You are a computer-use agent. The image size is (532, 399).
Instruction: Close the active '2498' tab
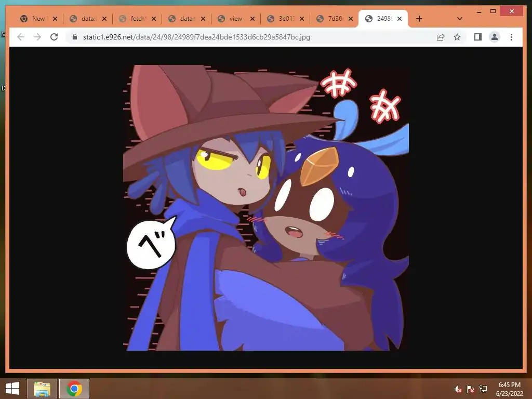400,19
